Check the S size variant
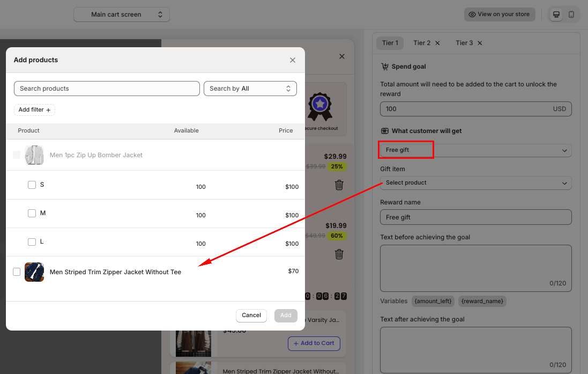588x374 pixels. [x=32, y=185]
